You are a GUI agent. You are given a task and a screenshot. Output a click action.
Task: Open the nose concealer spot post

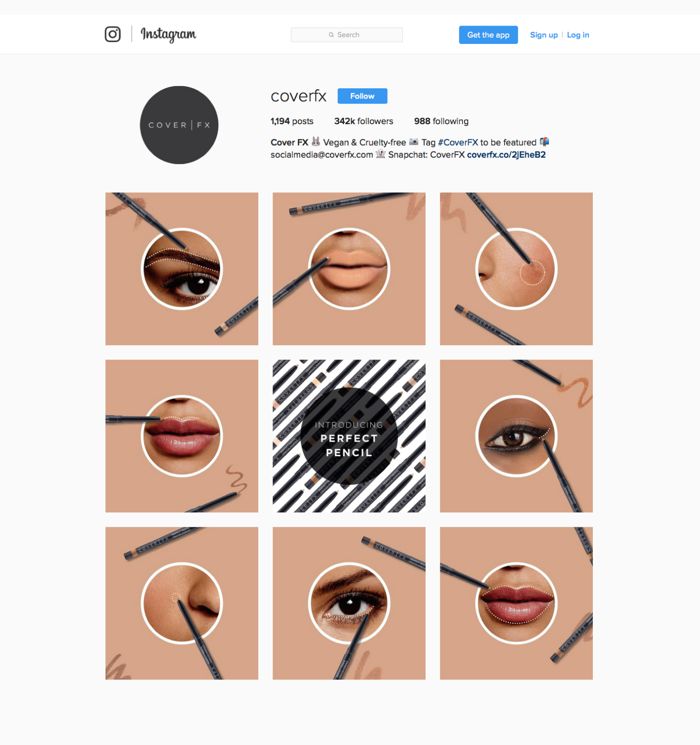(182, 603)
